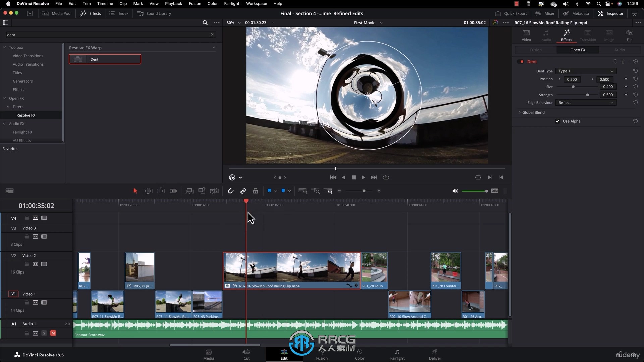Select the Snapping tool icon in timeline
Screen dimensions: 644x362
[x=230, y=191]
